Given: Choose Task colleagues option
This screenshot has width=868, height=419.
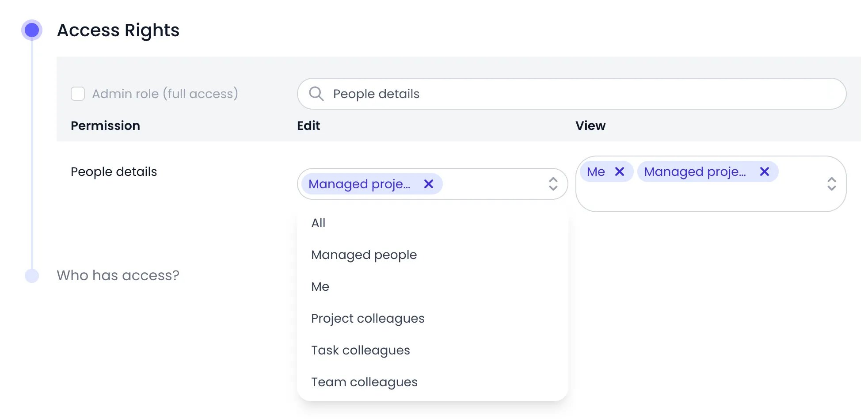Looking at the screenshot, I should (x=432, y=350).
